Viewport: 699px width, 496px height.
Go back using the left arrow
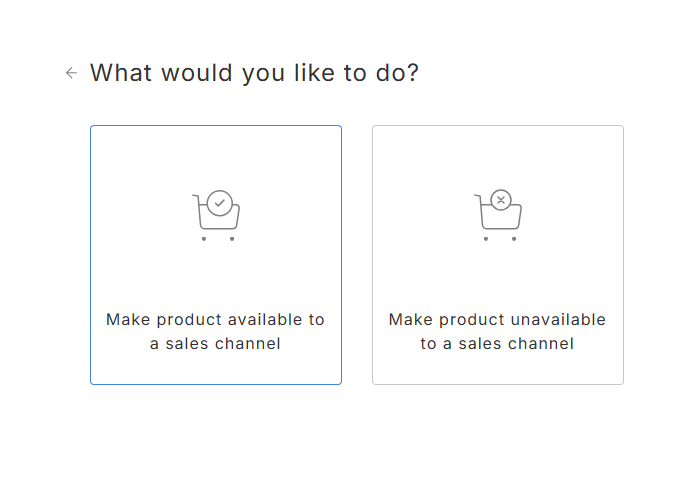click(x=71, y=73)
